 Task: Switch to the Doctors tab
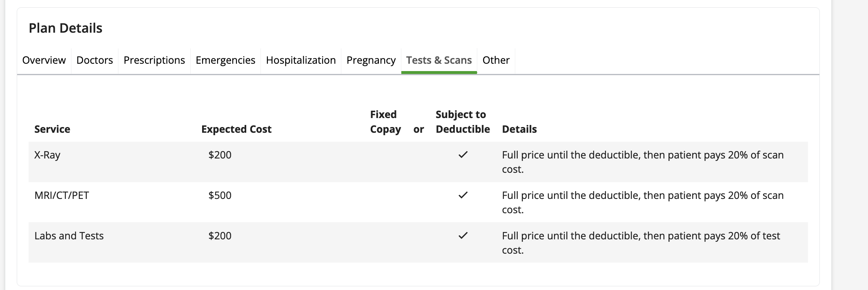(94, 60)
